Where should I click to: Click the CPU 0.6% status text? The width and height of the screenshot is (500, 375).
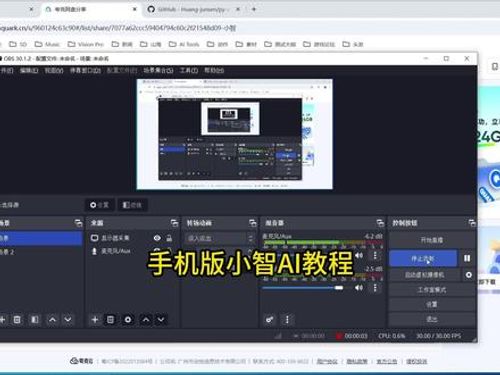tap(392, 336)
